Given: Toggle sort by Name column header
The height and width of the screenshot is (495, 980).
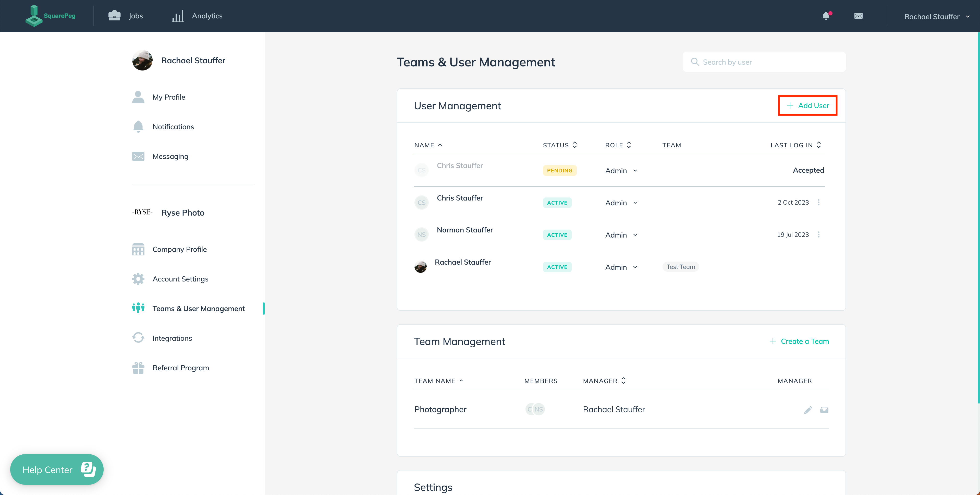Looking at the screenshot, I should tap(428, 145).
